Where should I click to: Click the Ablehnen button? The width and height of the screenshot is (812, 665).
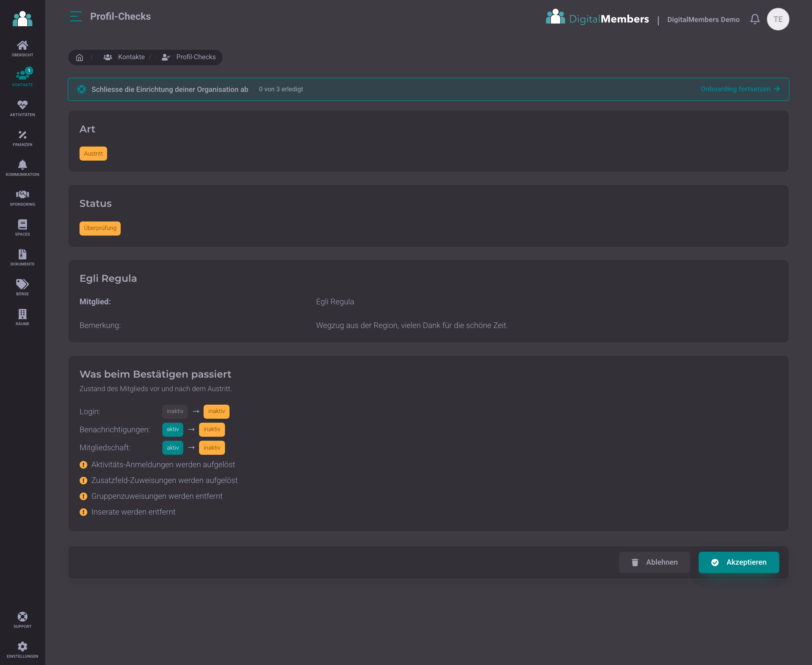654,562
